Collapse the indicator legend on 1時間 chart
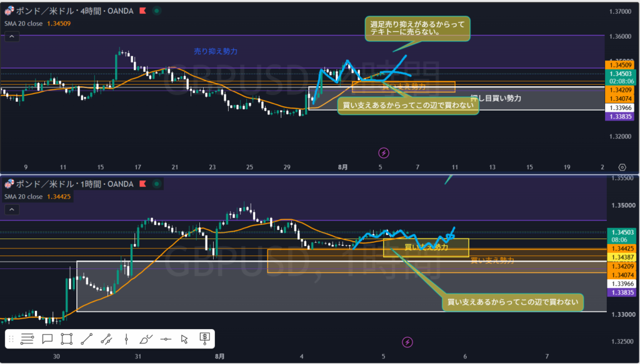Viewport: 640px width, 364px height. pos(12,210)
